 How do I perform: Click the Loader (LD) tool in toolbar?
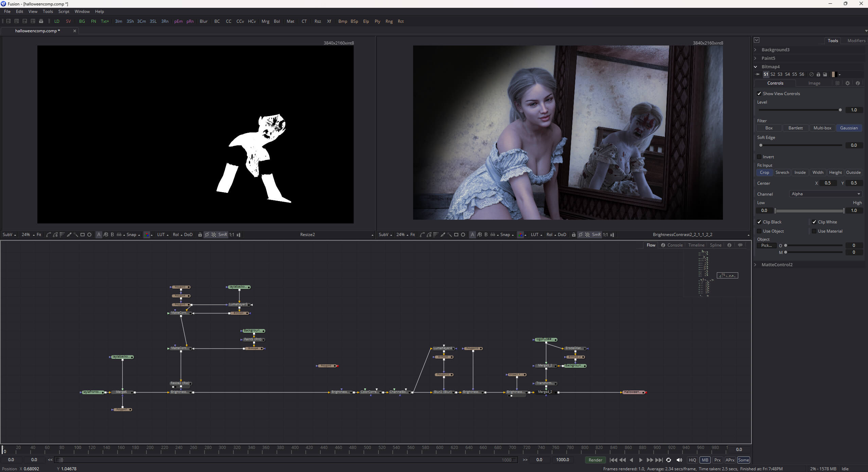57,21
